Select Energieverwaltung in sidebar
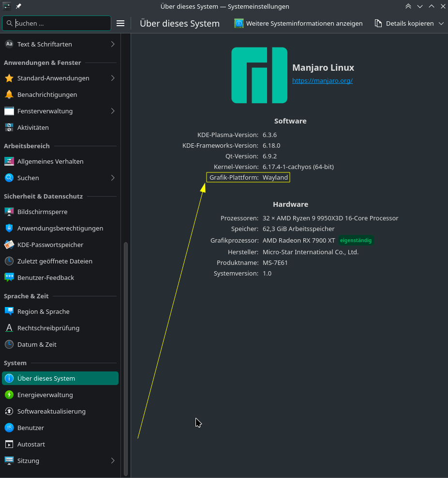Image resolution: width=448 pixels, height=478 pixels. pos(60,395)
